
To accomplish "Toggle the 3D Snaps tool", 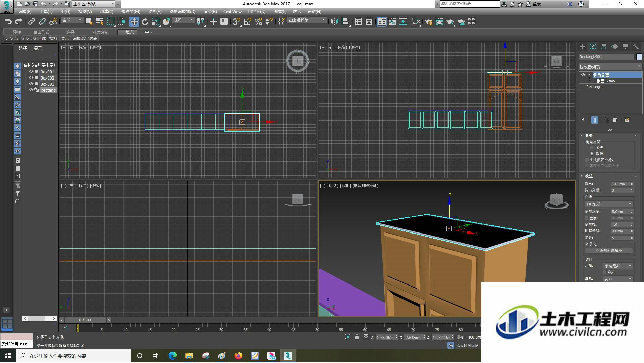I will [x=236, y=22].
